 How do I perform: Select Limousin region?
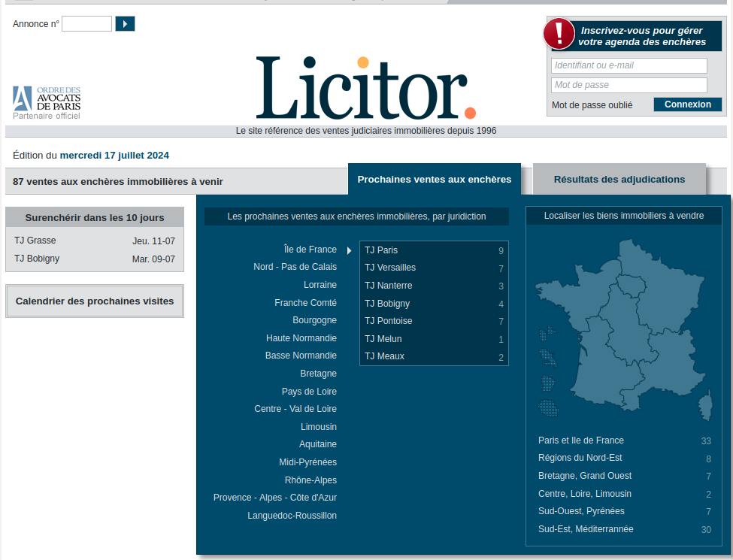[x=319, y=427]
